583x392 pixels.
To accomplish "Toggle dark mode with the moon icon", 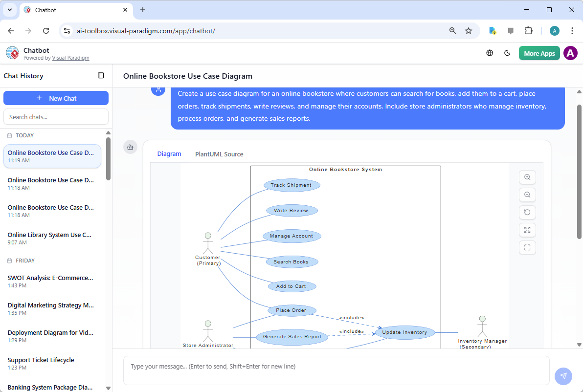I will [507, 53].
